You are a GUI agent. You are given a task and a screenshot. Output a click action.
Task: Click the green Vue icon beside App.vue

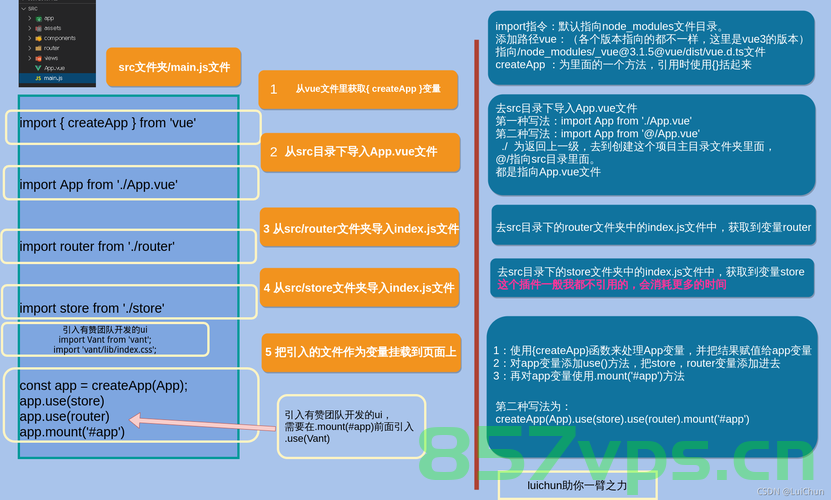tap(38, 68)
